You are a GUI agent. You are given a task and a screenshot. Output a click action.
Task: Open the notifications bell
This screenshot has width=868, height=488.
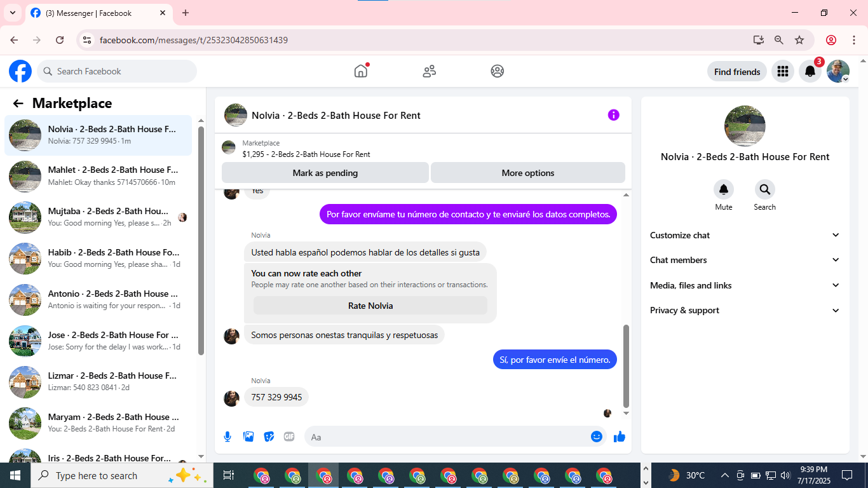810,72
